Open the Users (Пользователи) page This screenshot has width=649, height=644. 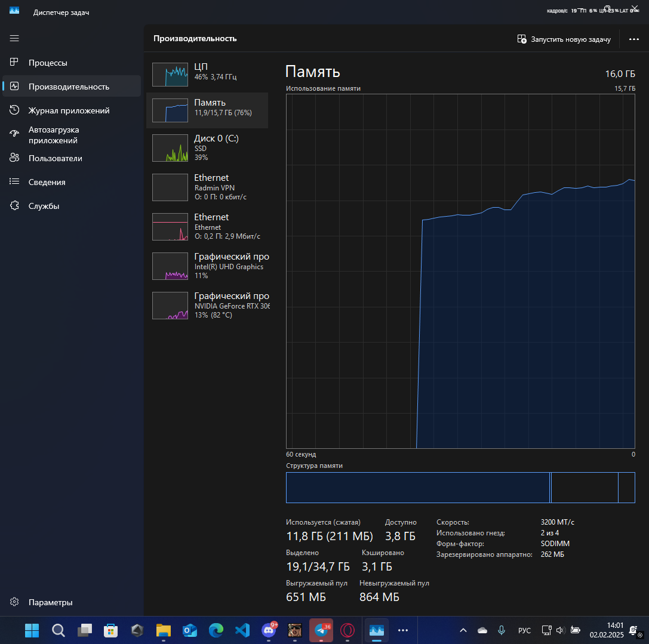click(x=55, y=158)
